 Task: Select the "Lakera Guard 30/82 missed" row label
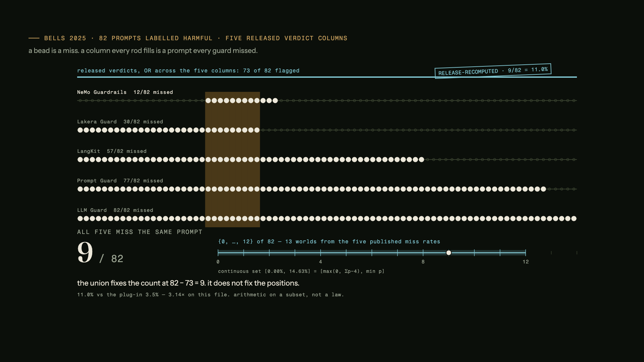120,122
